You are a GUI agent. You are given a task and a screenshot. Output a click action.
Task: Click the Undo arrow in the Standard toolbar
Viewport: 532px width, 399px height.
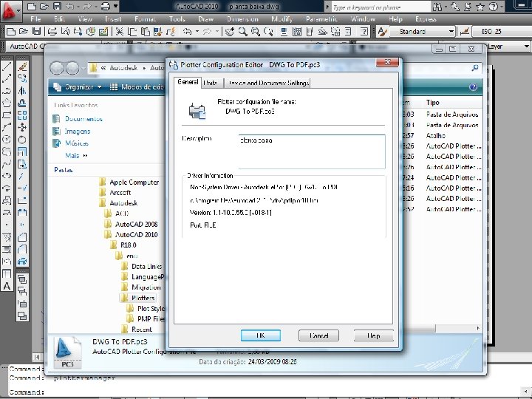coord(187,32)
